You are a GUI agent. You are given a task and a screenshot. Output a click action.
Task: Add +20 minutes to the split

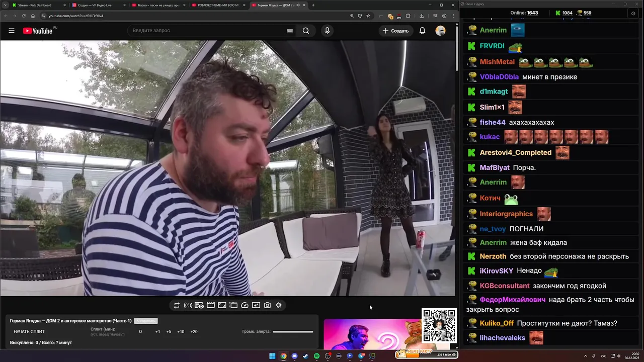click(x=194, y=332)
